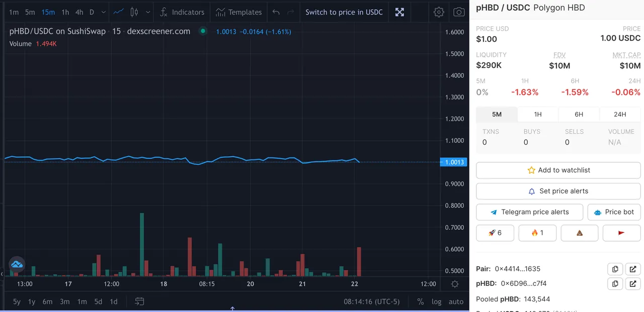Redo the last chart action
The image size is (644, 312).
tap(290, 12)
